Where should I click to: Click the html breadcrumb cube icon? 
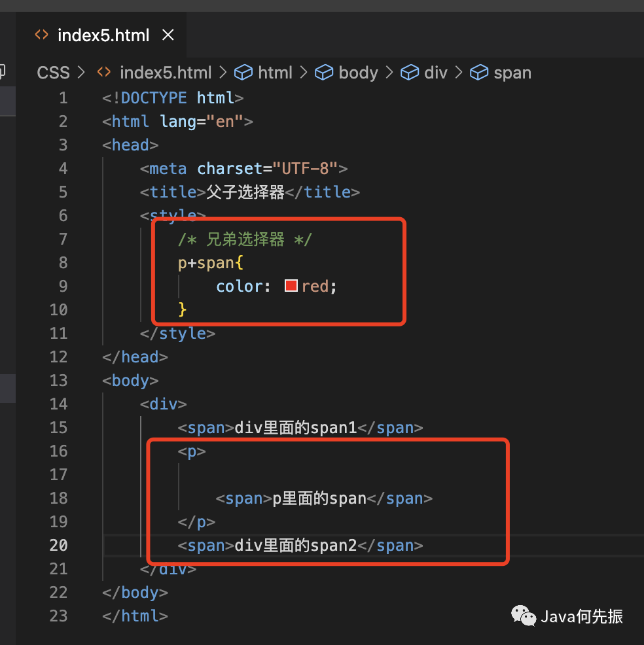tap(243, 73)
